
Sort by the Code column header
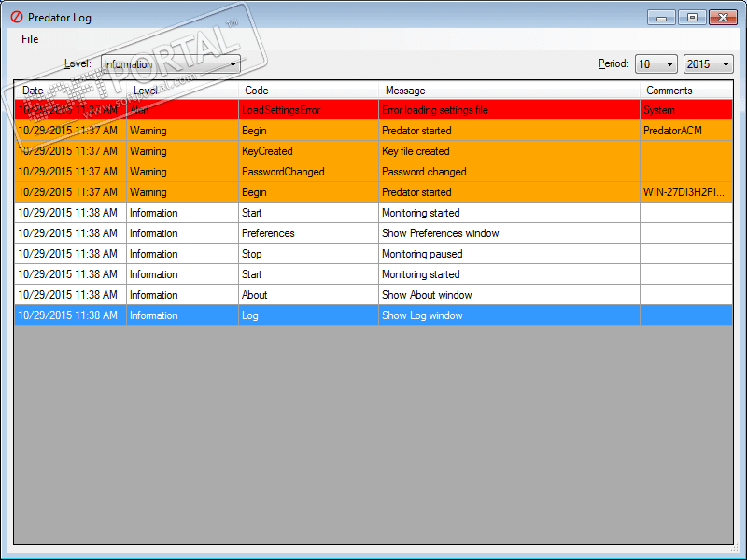(x=308, y=90)
